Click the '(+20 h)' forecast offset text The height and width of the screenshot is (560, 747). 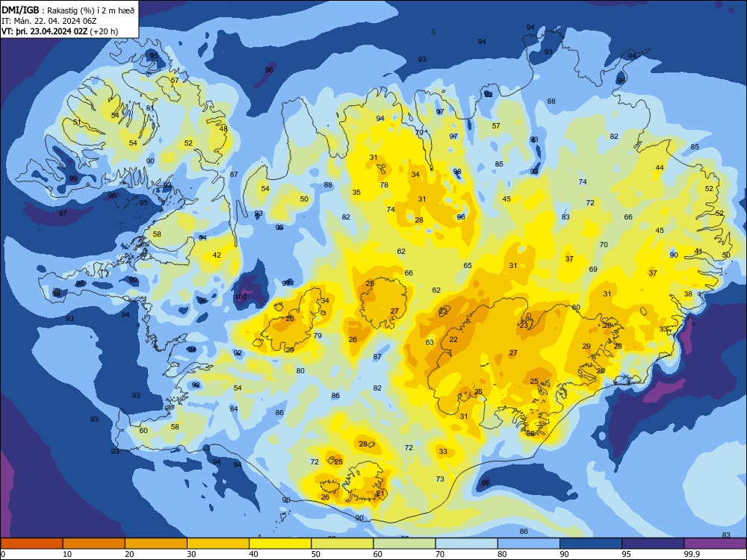point(104,31)
